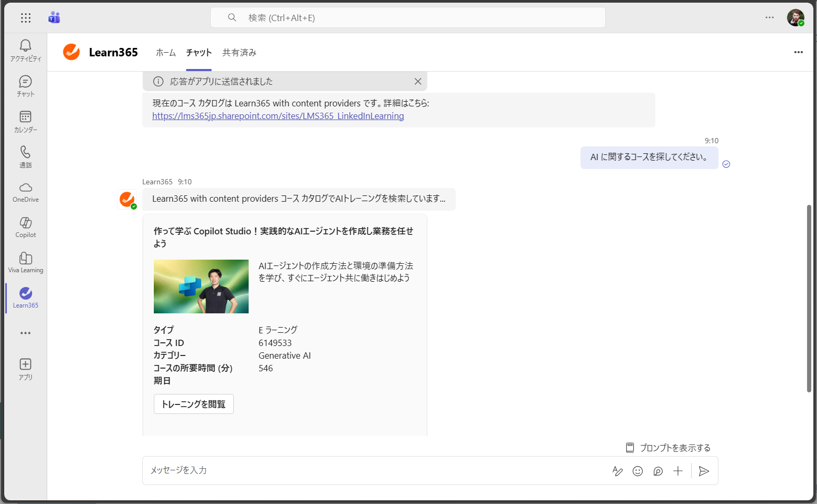817x504 pixels.
Task: Open the Calls (通話) sidebar icon
Action: pyautogui.click(x=25, y=156)
